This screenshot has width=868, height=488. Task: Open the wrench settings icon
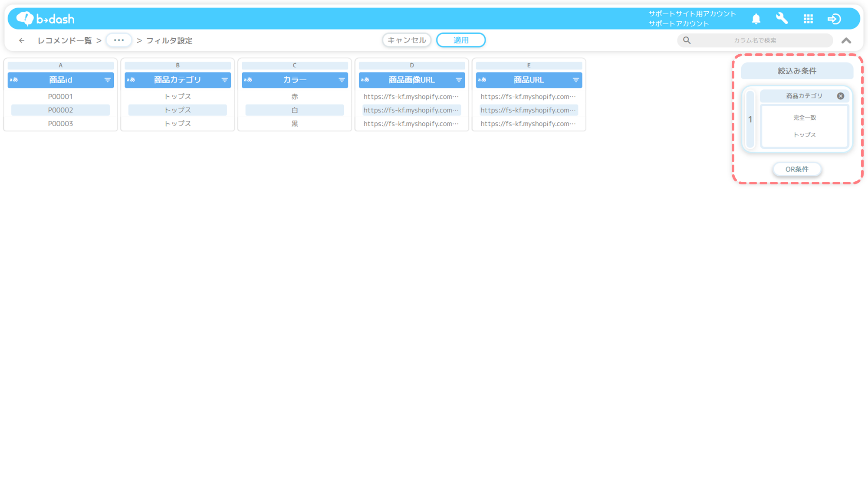(782, 19)
